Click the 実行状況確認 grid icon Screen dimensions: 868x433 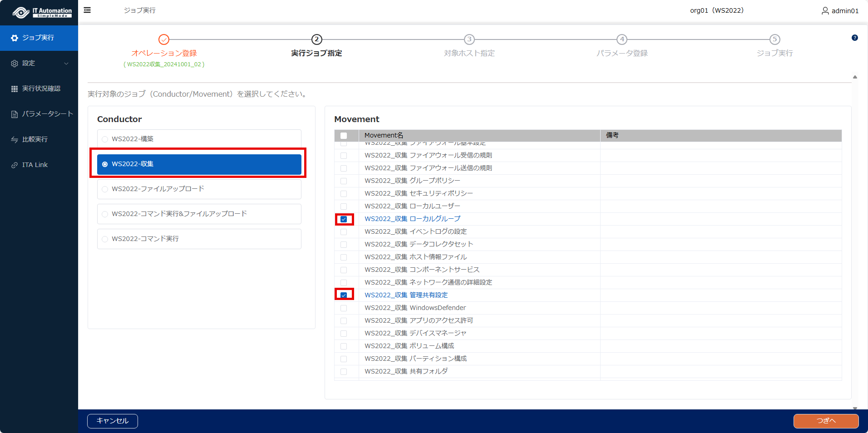(15, 89)
